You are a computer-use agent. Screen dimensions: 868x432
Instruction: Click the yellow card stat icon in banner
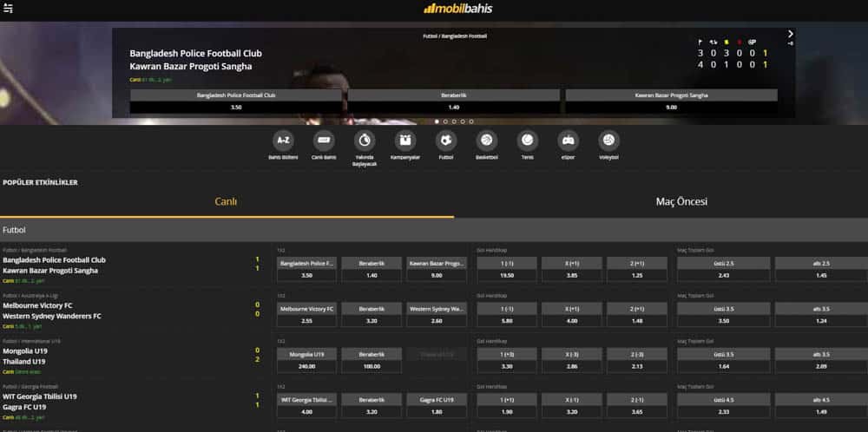click(727, 42)
